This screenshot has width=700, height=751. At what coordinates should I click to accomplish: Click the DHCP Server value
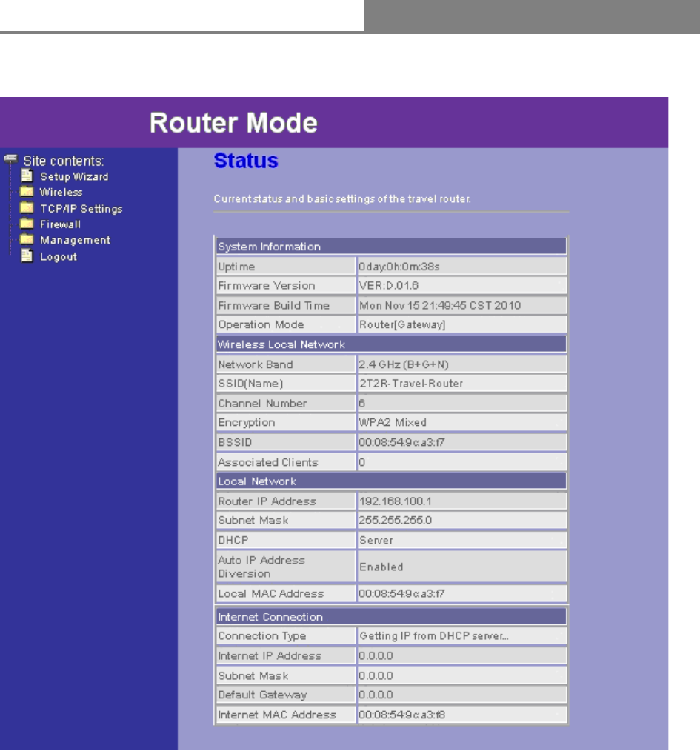[x=376, y=540]
